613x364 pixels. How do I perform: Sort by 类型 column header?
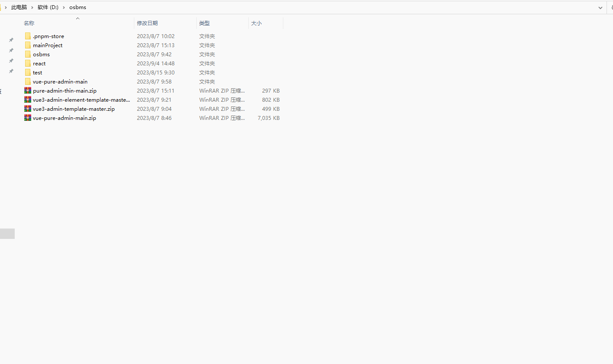[204, 23]
